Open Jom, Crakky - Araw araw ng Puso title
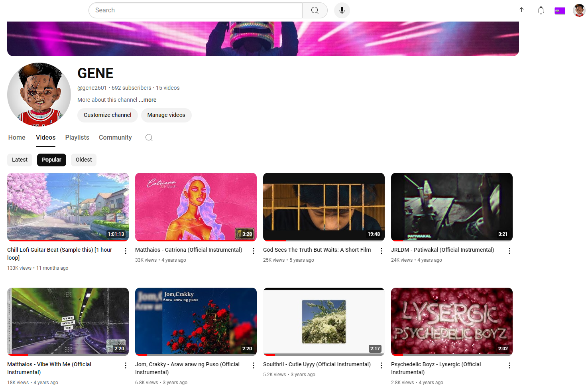The width and height of the screenshot is (588, 391). click(187, 368)
